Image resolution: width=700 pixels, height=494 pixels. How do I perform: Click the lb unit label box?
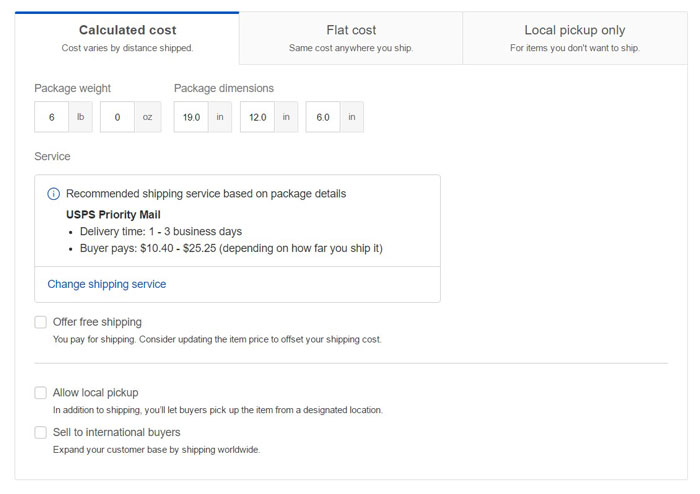[80, 117]
